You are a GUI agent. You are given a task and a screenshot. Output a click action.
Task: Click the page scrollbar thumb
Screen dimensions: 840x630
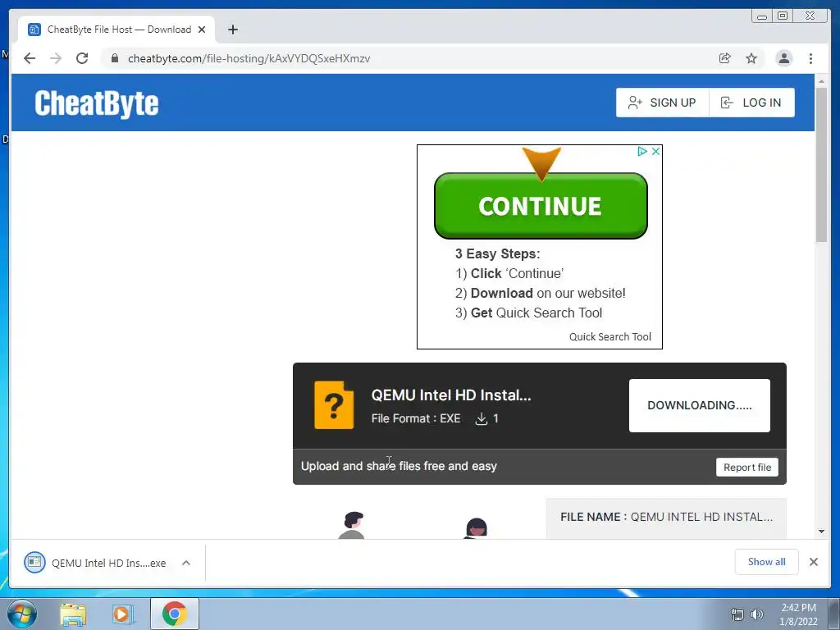tap(821, 165)
